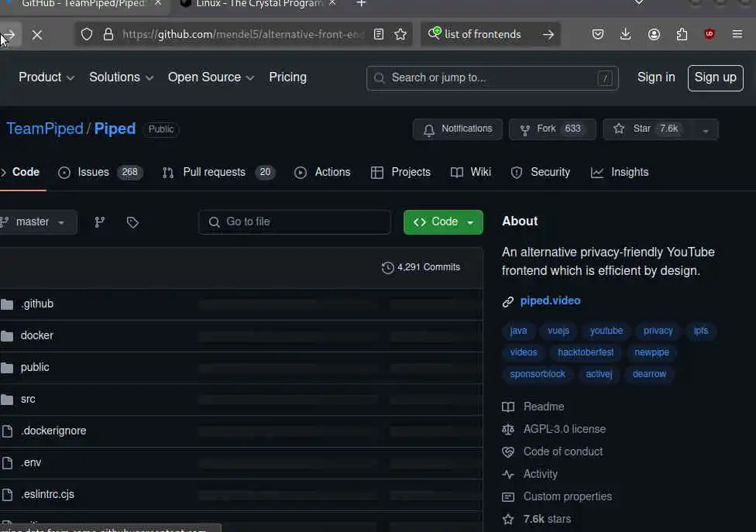This screenshot has height=532, width=756.
Task: Open the Firefox downloads panel
Action: pyautogui.click(x=625, y=34)
